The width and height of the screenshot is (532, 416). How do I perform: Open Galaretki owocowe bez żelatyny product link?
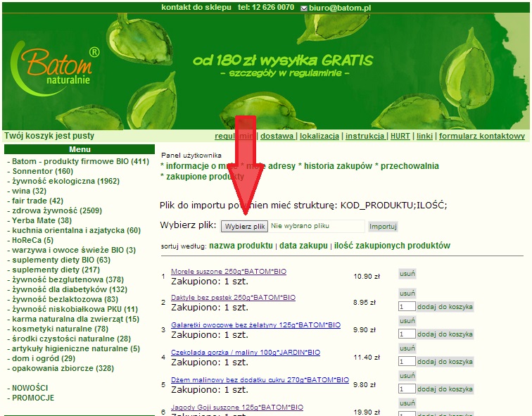(256, 325)
